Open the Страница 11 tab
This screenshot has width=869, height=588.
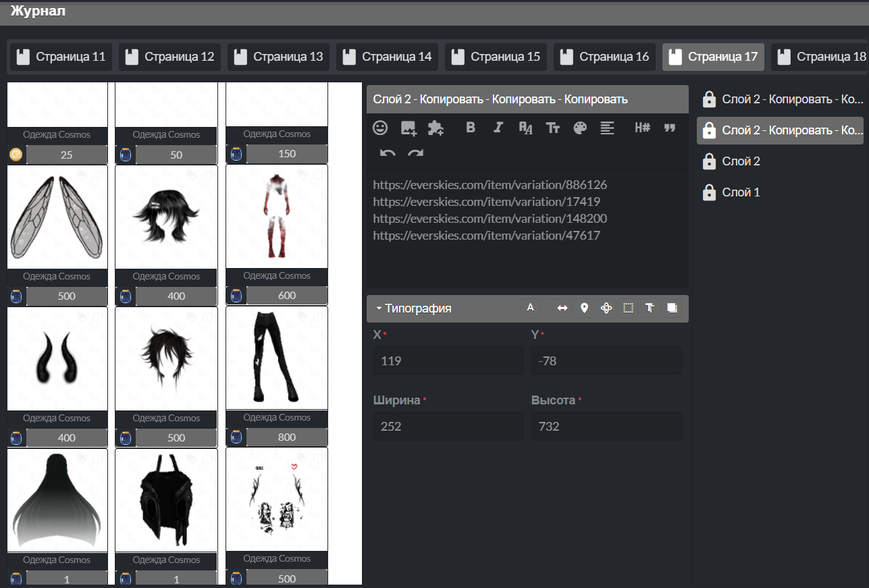coord(61,57)
